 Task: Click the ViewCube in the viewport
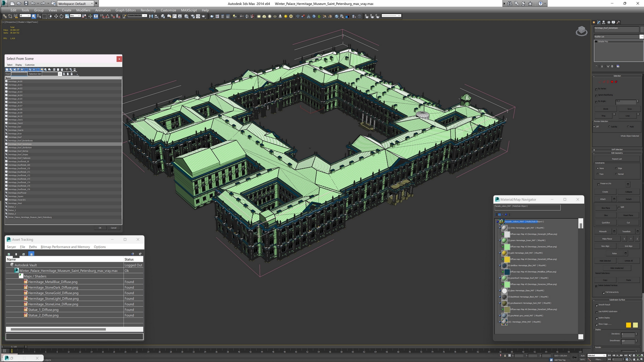point(581,32)
